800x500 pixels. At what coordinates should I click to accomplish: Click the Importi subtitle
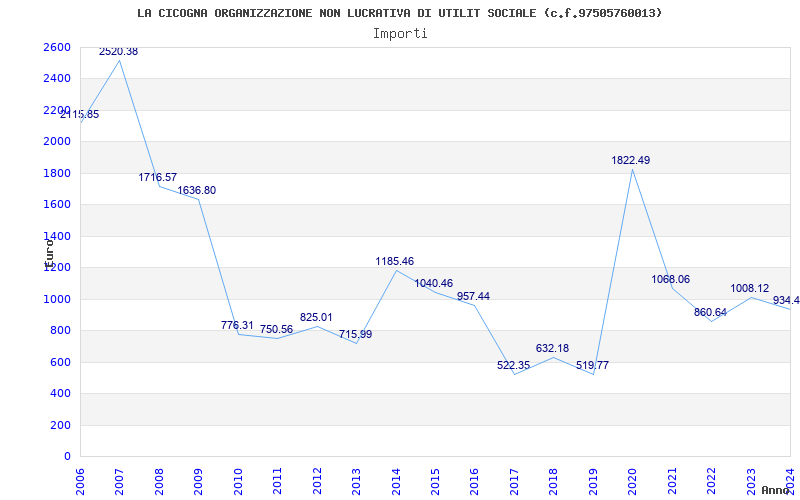400,34
